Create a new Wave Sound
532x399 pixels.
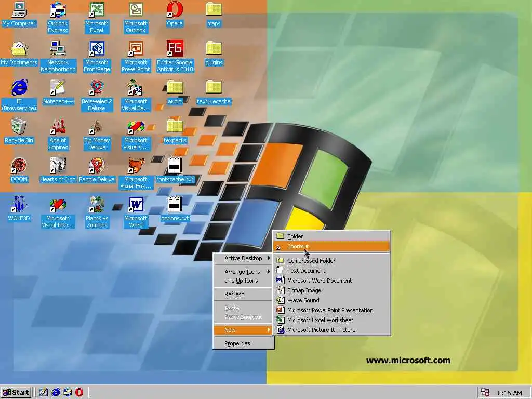pos(331,300)
